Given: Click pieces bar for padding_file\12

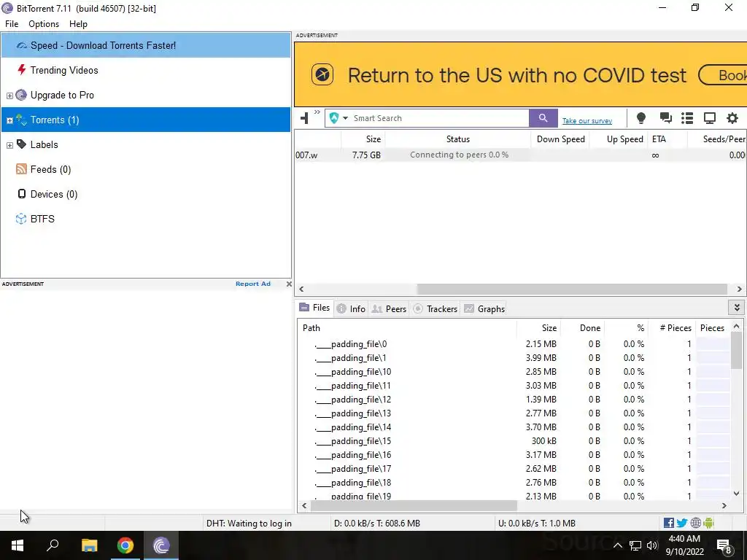Looking at the screenshot, I should tap(713, 399).
